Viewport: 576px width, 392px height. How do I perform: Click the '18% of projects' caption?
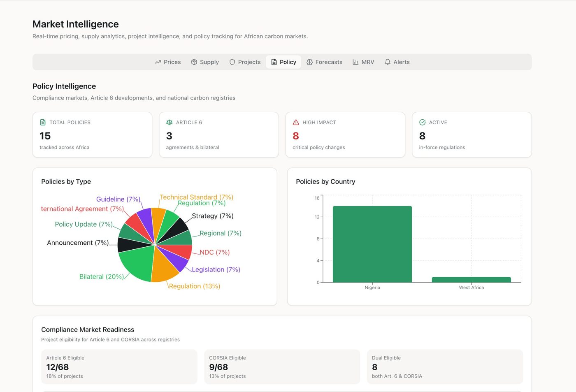pyautogui.click(x=65, y=376)
